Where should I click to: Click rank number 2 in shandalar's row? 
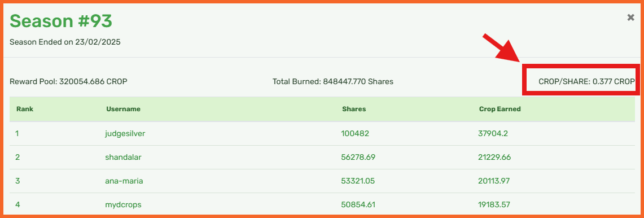pyautogui.click(x=17, y=157)
